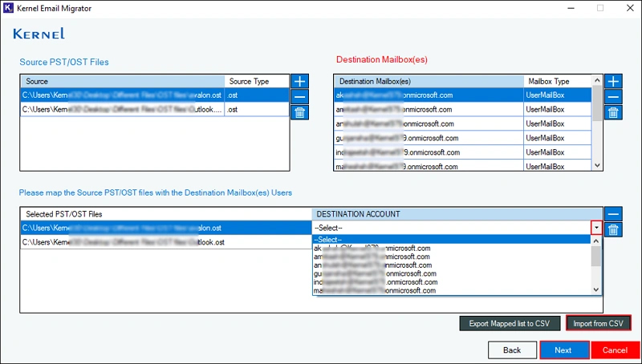Select the 'gu' destination mailbox row

click(463, 138)
